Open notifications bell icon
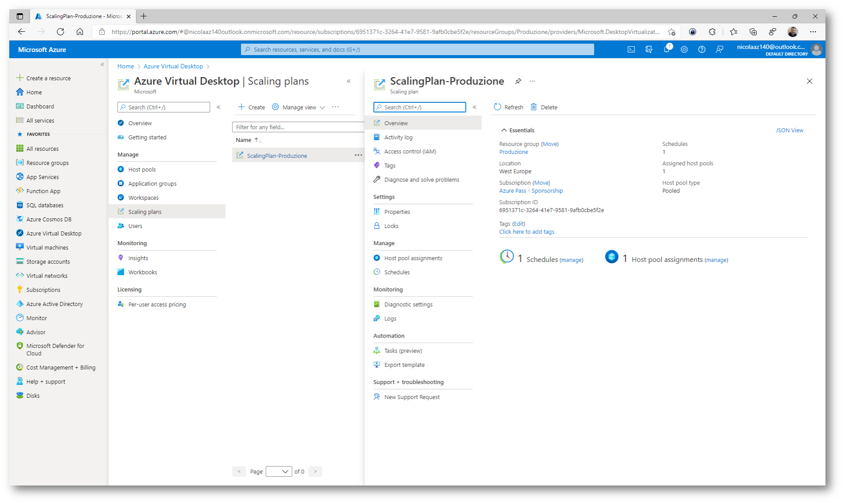 point(666,49)
